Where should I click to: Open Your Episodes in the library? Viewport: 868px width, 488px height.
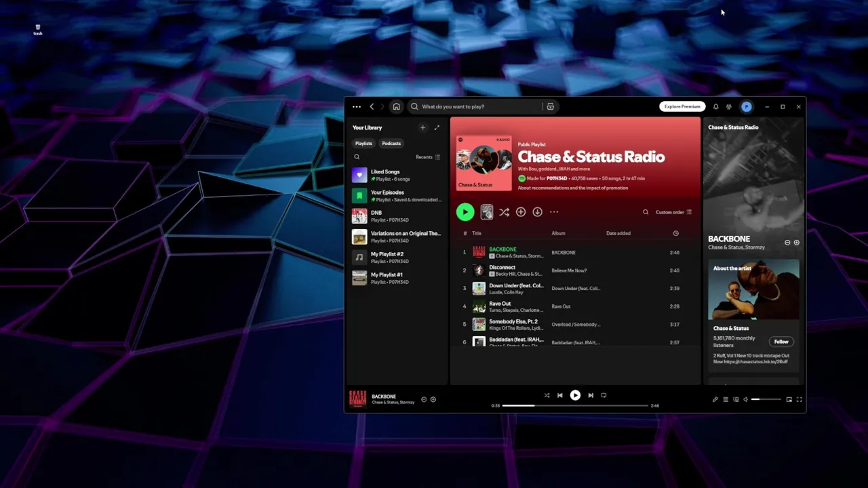(397, 196)
